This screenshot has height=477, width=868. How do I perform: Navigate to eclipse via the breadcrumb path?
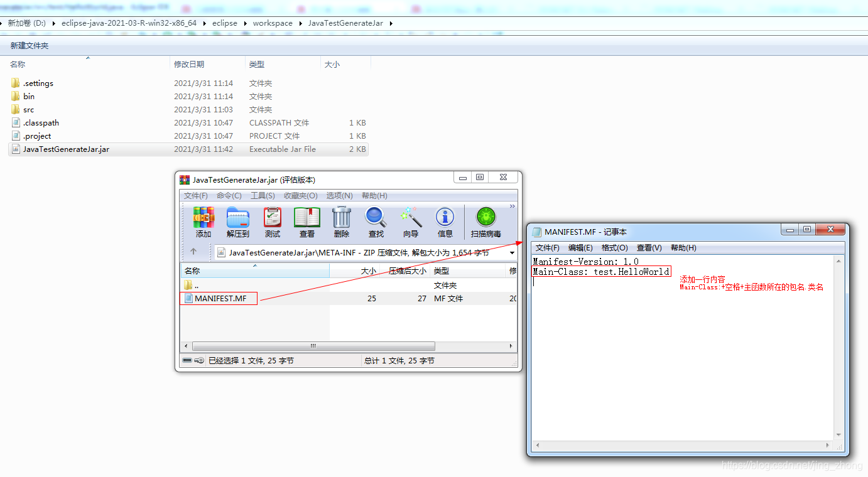(x=225, y=23)
